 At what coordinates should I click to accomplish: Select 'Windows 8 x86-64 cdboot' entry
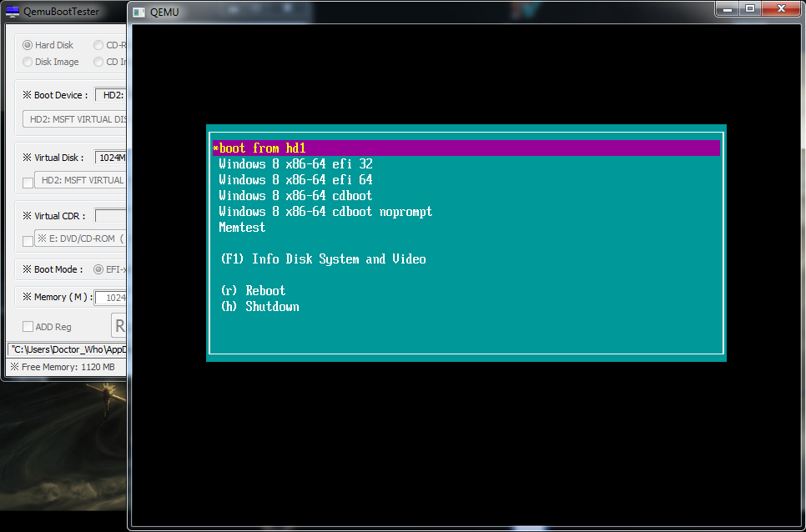[x=295, y=196]
